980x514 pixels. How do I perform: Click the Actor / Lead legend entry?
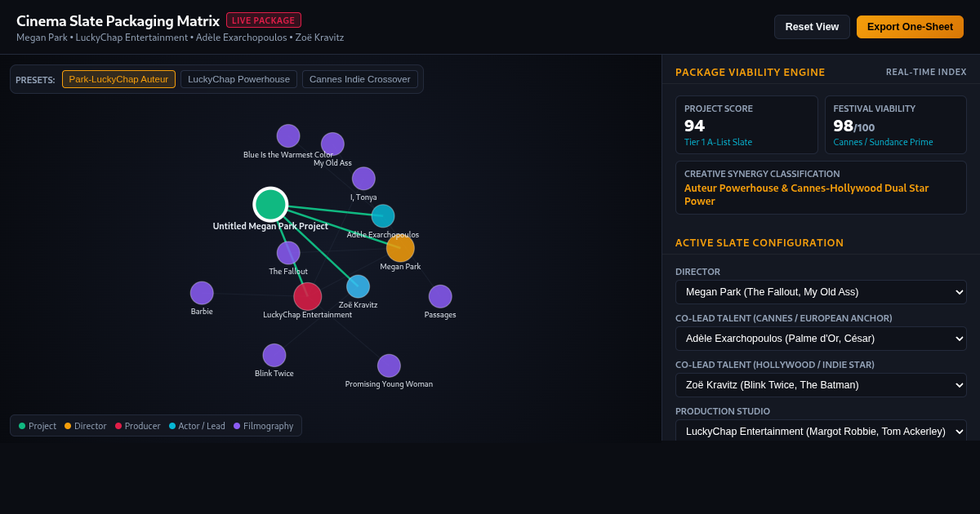(197, 426)
